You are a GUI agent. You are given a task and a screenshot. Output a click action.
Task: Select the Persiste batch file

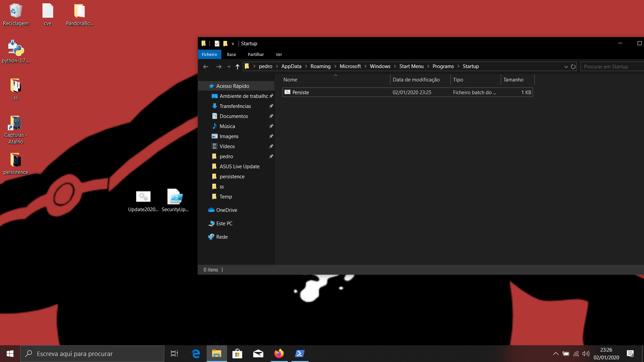point(301,93)
